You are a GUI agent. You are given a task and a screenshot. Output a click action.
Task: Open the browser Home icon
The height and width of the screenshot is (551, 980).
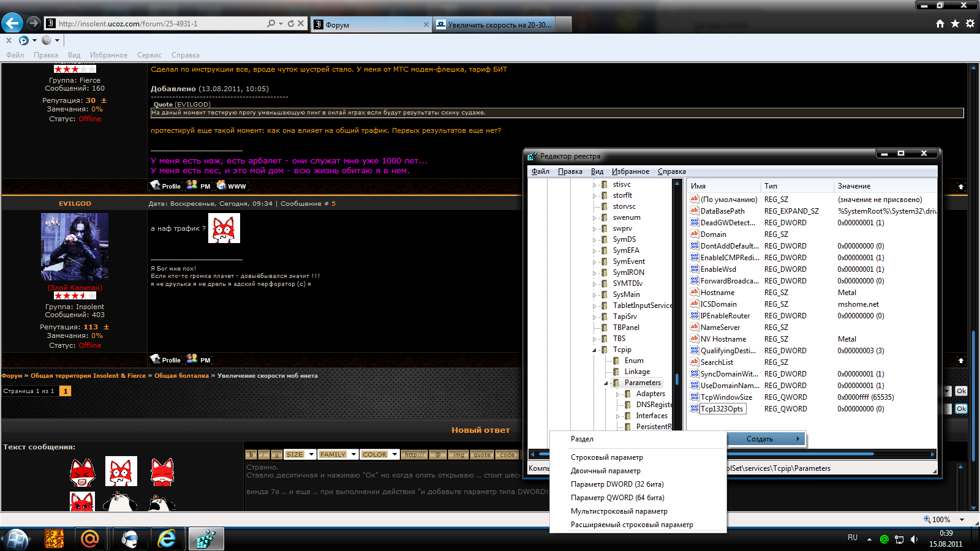pyautogui.click(x=940, y=23)
